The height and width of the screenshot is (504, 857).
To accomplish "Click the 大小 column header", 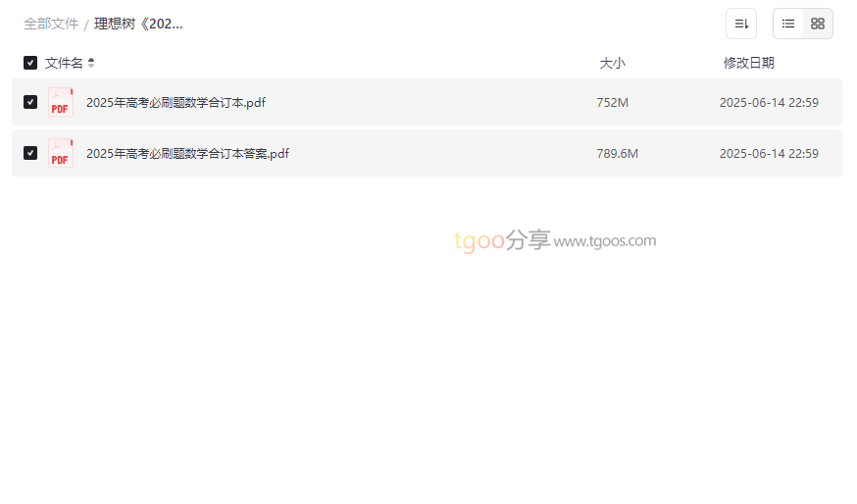I will coord(612,63).
